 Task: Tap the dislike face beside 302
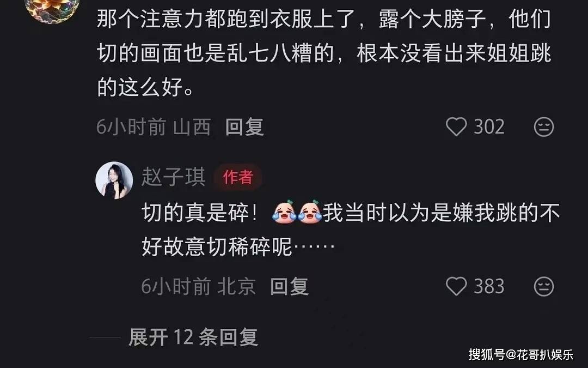pos(544,127)
